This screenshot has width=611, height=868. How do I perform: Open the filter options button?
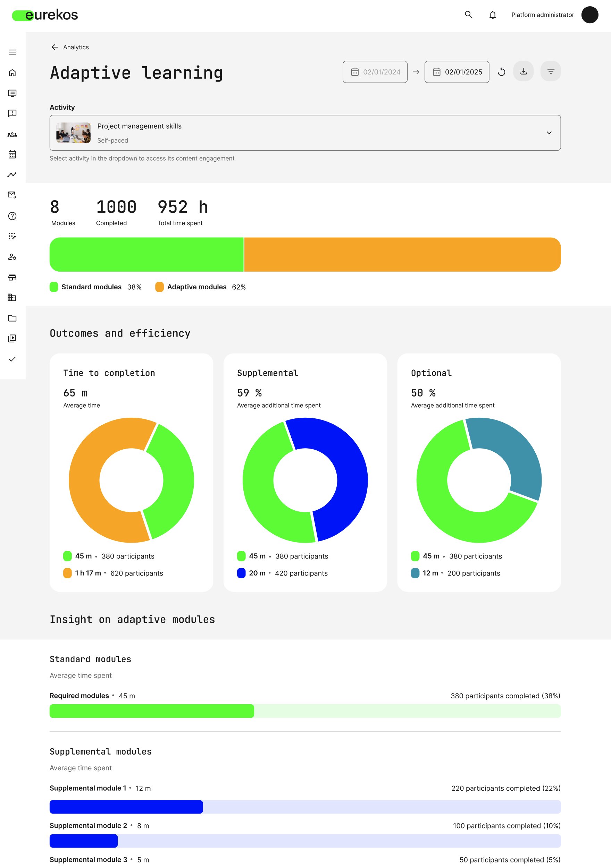point(551,71)
